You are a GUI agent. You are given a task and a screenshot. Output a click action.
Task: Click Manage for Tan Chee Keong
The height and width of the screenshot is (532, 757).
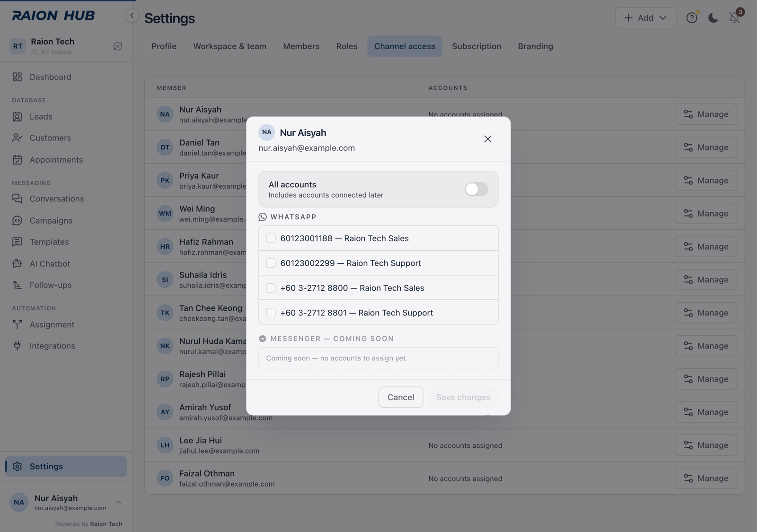(x=706, y=313)
